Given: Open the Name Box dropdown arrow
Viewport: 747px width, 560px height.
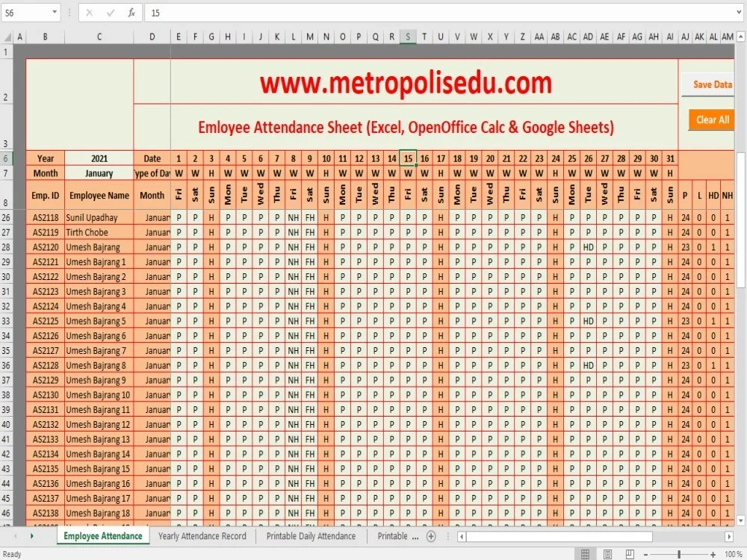Looking at the screenshot, I should (55, 12).
